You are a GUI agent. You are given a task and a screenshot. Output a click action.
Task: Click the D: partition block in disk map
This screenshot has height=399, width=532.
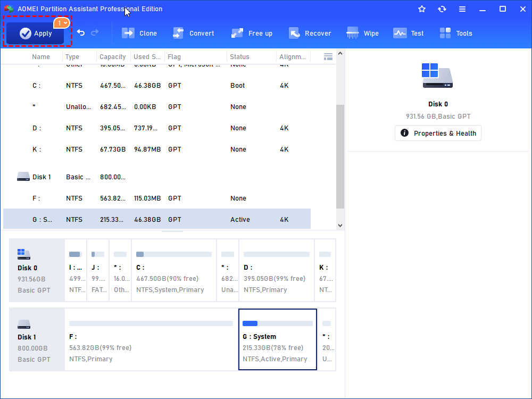pos(276,270)
